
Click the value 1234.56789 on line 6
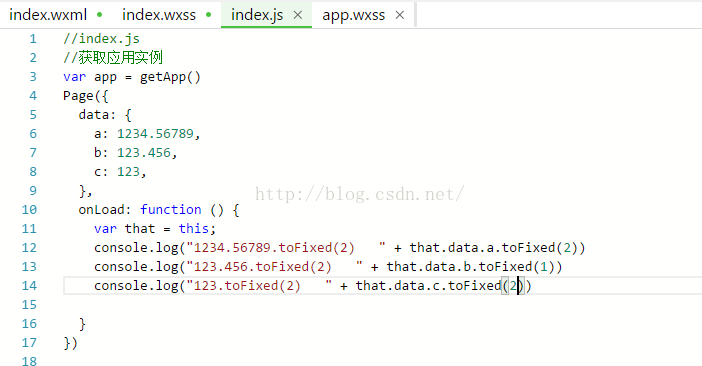pos(155,134)
